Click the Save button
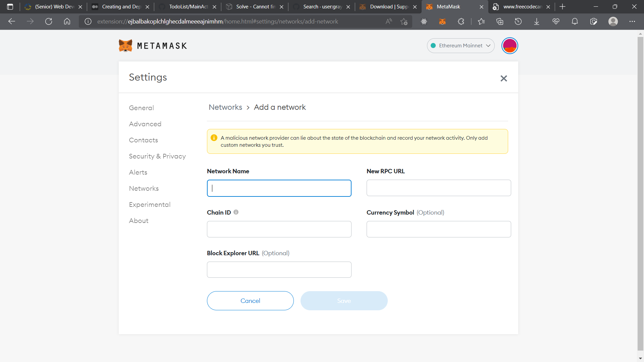644x362 pixels. (344, 301)
